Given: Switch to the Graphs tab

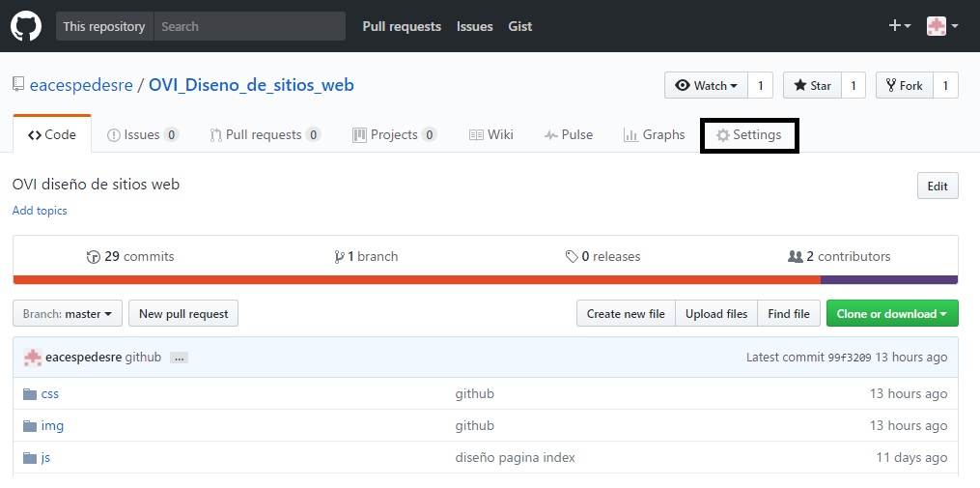Looking at the screenshot, I should [655, 134].
